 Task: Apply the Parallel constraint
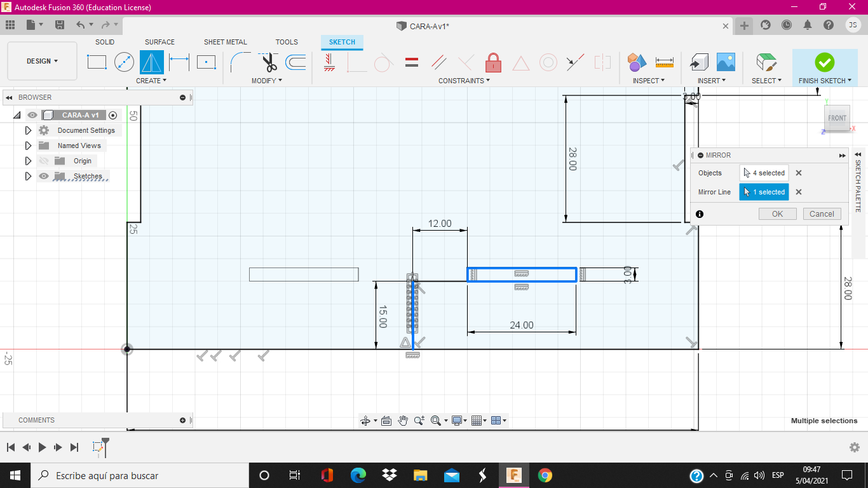(x=439, y=62)
